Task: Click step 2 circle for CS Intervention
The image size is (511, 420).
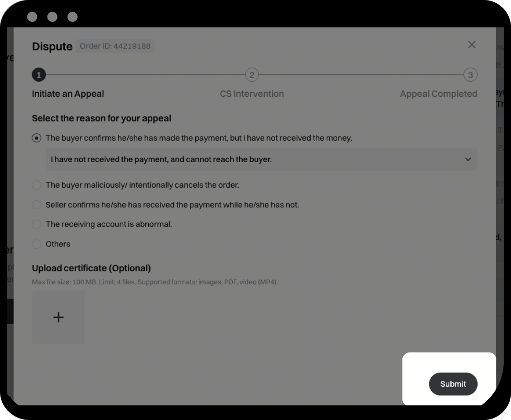Action: point(252,75)
